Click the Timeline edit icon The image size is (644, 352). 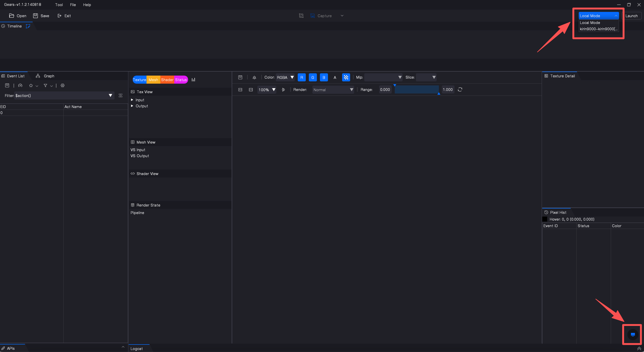[x=28, y=26]
